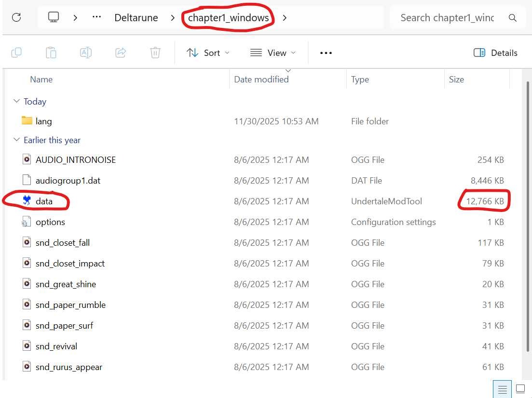Select the lang folder icon

click(x=27, y=120)
